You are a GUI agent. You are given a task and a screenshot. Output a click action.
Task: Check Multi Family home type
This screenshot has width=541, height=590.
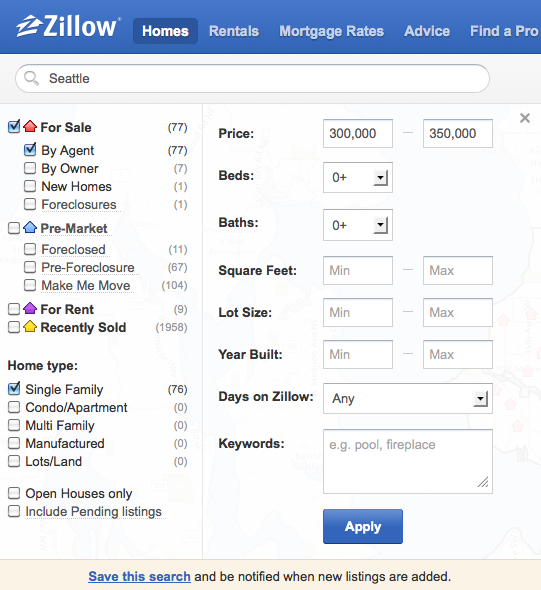pos(14,425)
